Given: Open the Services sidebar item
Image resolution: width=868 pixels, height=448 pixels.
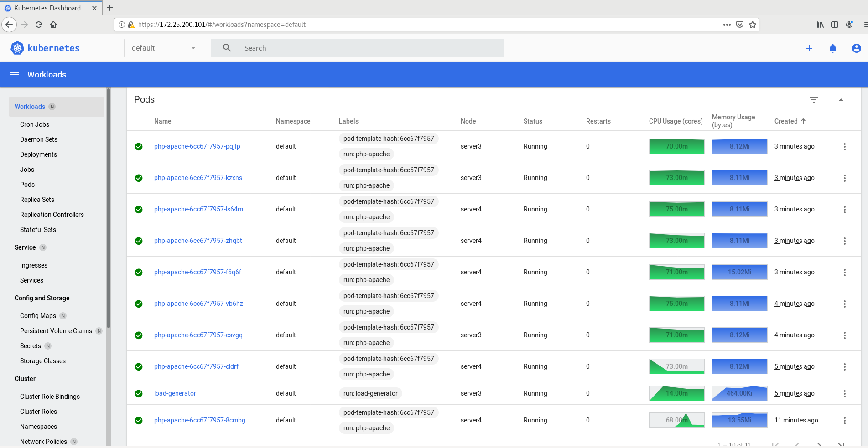Looking at the screenshot, I should (x=31, y=280).
